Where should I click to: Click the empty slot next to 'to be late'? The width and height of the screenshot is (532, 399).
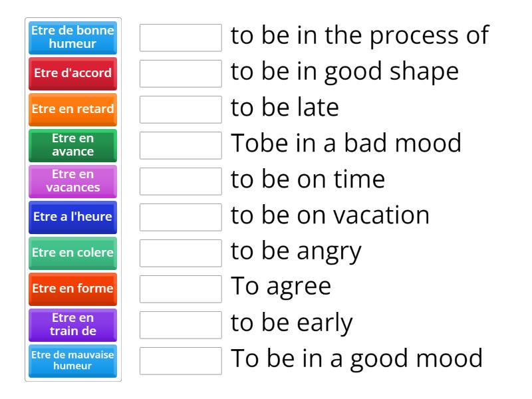(x=181, y=109)
